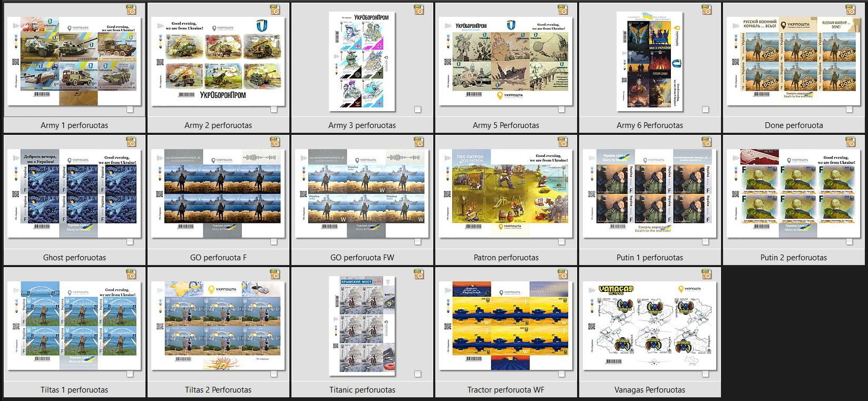Click the JPG badge on Tiltas 1 perforuotas
Image resolution: width=868 pixels, height=401 pixels.
131,274
